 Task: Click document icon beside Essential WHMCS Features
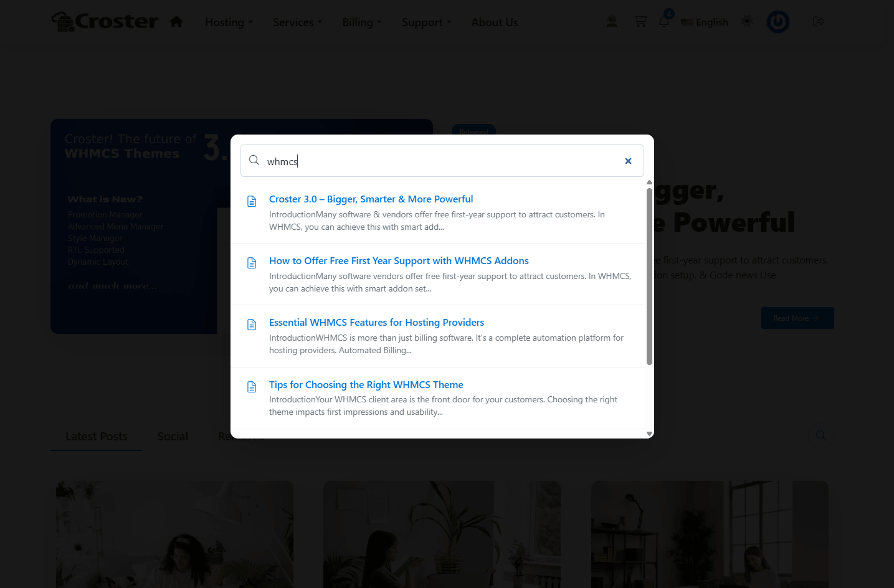252,325
